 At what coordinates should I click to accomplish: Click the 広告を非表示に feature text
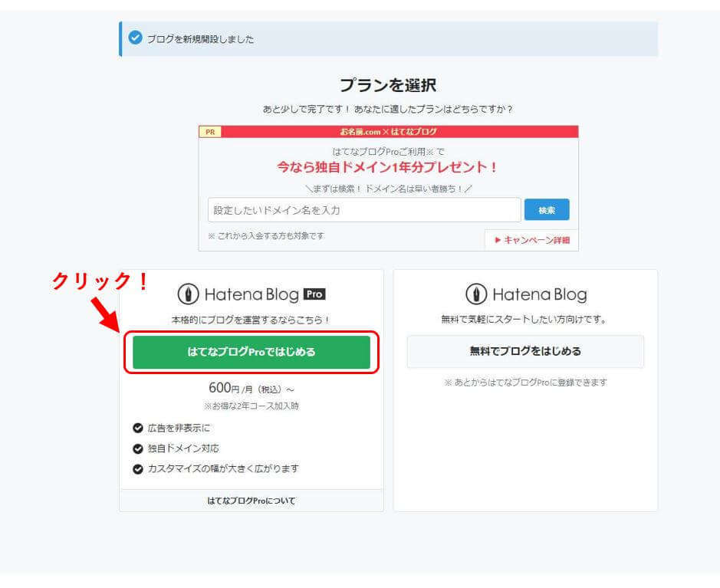coord(179,429)
